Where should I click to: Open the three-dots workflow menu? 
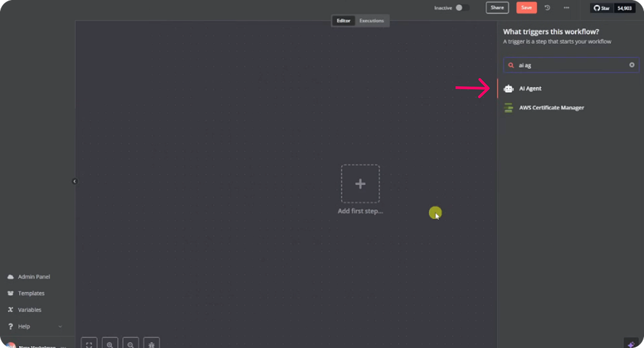(x=566, y=8)
